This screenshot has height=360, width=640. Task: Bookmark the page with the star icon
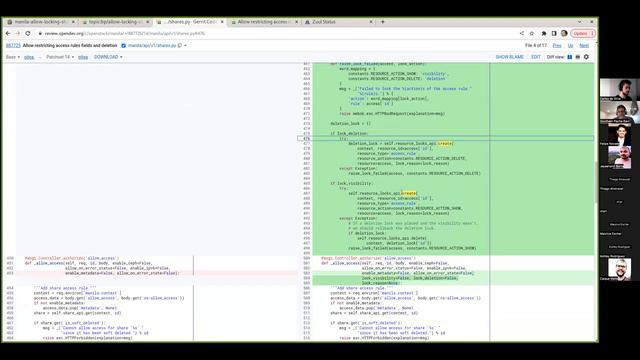[531, 33]
